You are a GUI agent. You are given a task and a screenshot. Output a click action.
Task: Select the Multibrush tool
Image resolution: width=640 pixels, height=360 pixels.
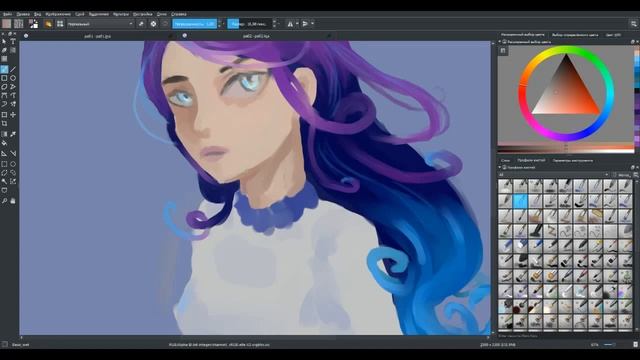coord(13,104)
